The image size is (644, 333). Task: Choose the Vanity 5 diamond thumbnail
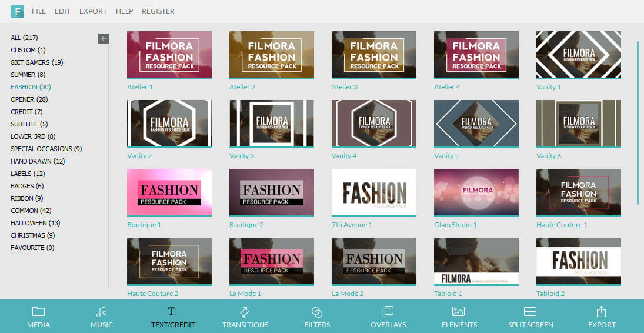476,124
